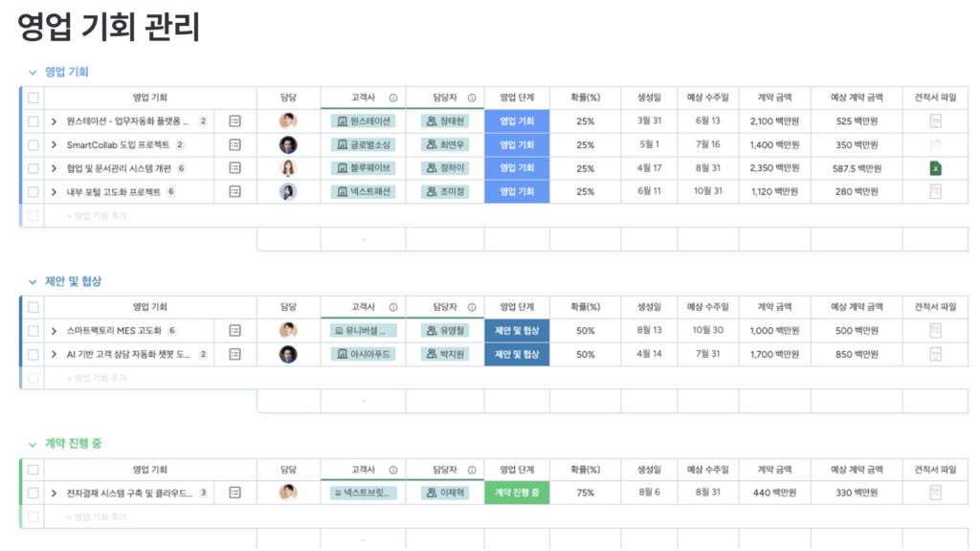
Task: Check the AI 기반 고객 상담 자동화 row
Action: [x=33, y=354]
